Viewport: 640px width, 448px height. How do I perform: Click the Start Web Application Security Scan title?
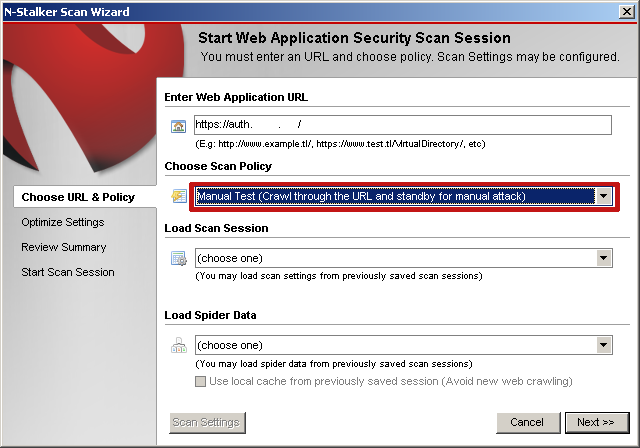(354, 38)
